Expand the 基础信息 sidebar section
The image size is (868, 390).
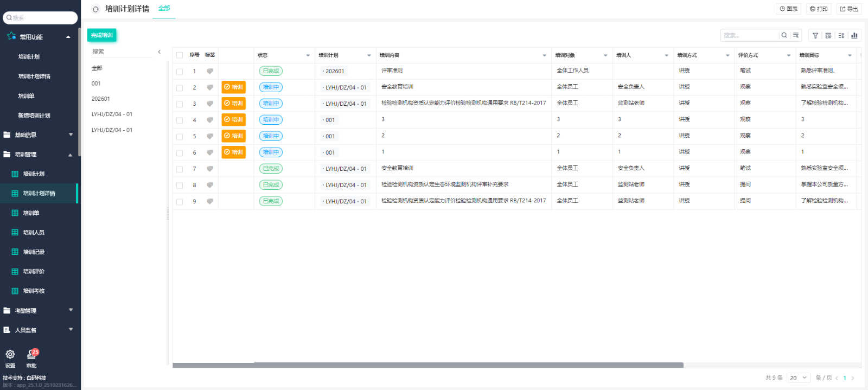point(71,135)
